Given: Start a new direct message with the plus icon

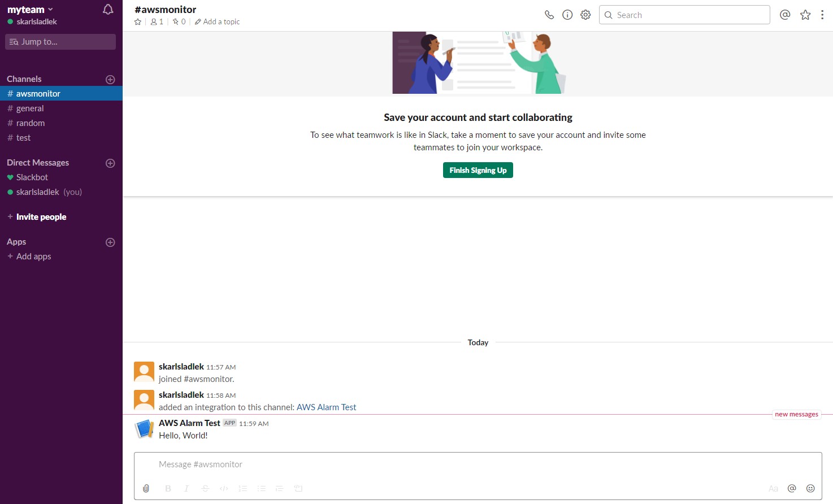Looking at the screenshot, I should (x=110, y=163).
